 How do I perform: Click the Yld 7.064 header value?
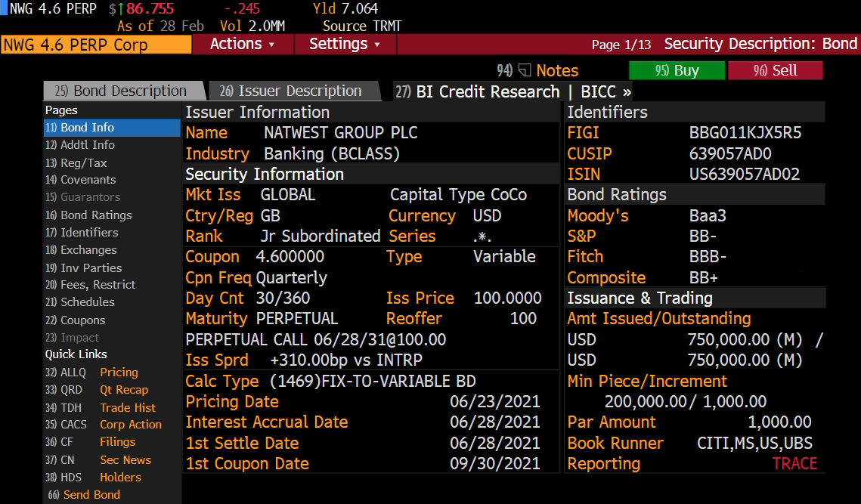(361, 9)
